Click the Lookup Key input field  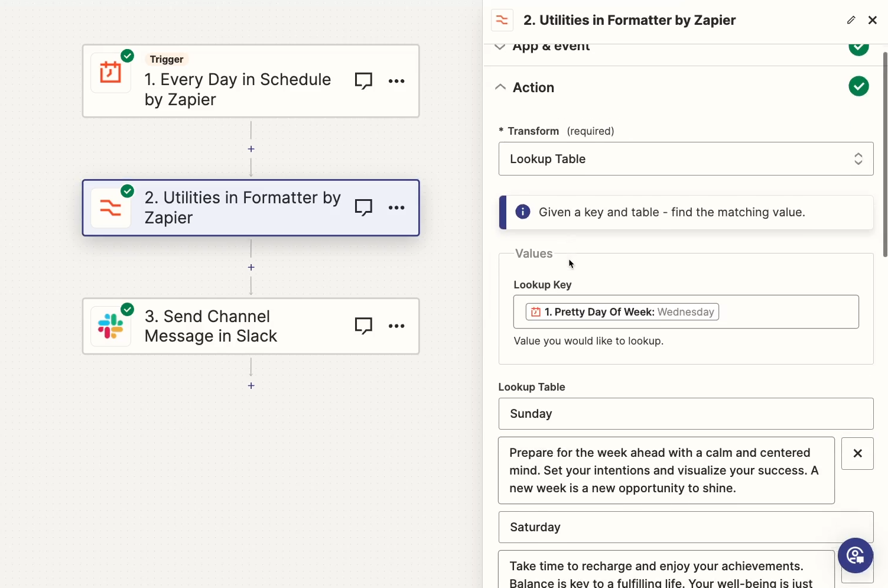click(x=686, y=311)
